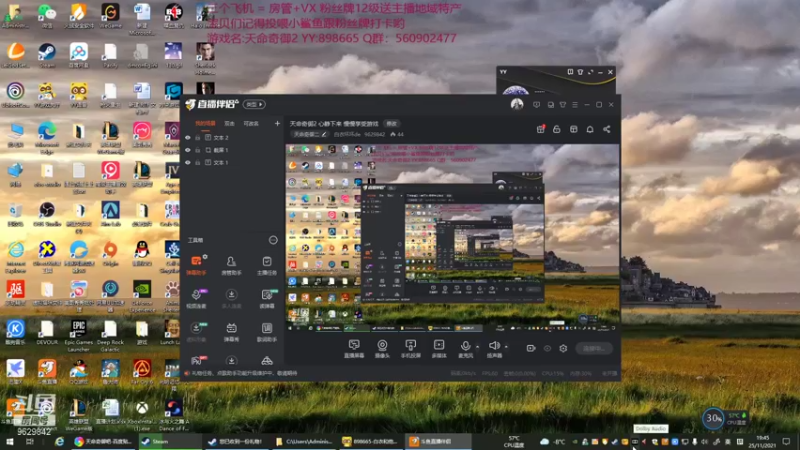This screenshot has height=450, width=800.
Task: Add 摄像头 camera source
Action: 382,349
